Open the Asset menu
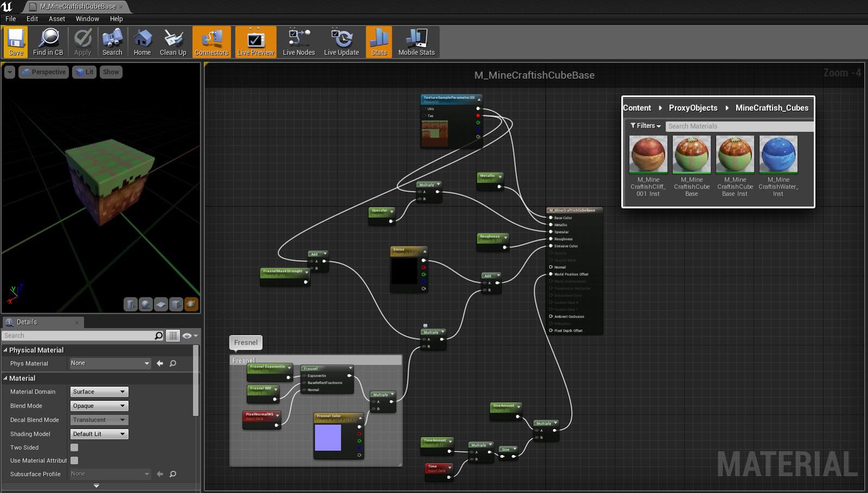Screen dimensions: 868x493 [57, 18]
